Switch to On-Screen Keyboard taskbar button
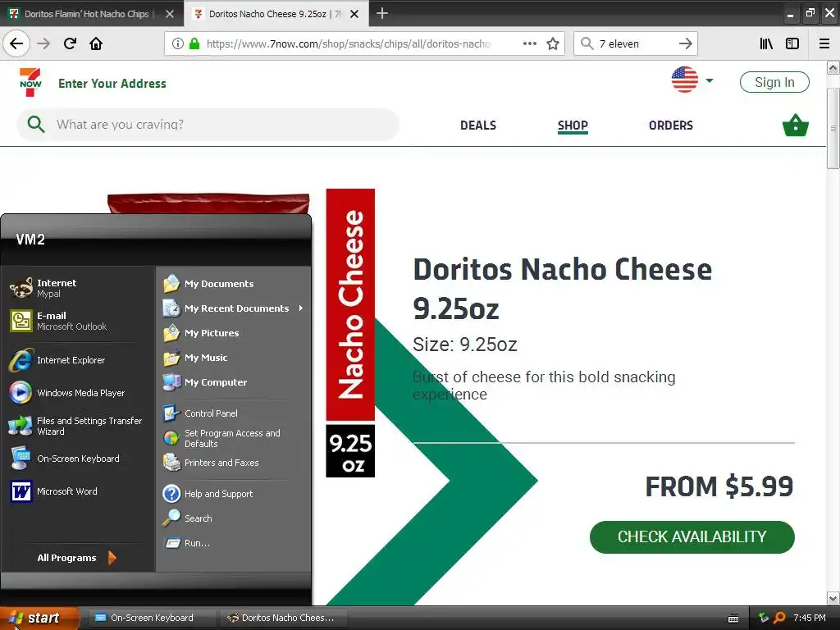 pos(150,618)
